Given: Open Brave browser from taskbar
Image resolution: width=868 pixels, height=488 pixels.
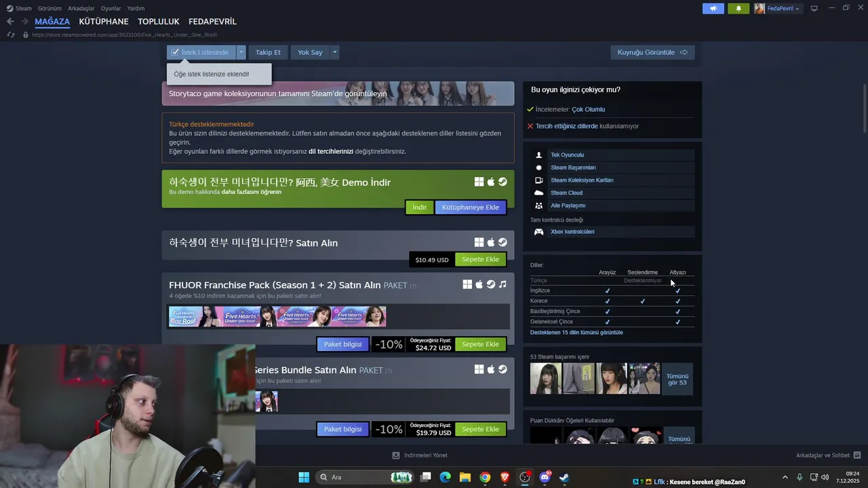Looking at the screenshot, I should [x=505, y=477].
